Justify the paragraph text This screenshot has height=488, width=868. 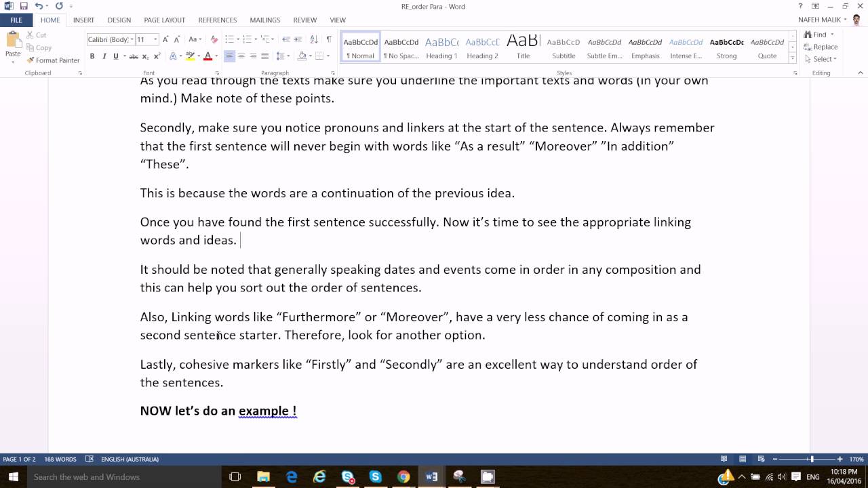coord(264,56)
